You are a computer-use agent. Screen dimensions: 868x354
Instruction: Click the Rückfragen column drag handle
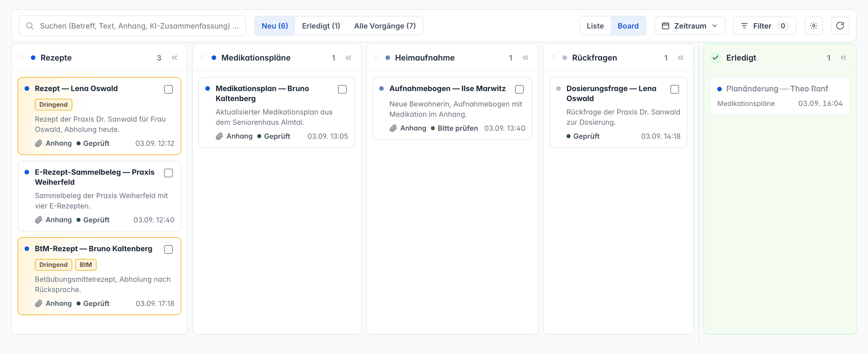[x=553, y=58]
